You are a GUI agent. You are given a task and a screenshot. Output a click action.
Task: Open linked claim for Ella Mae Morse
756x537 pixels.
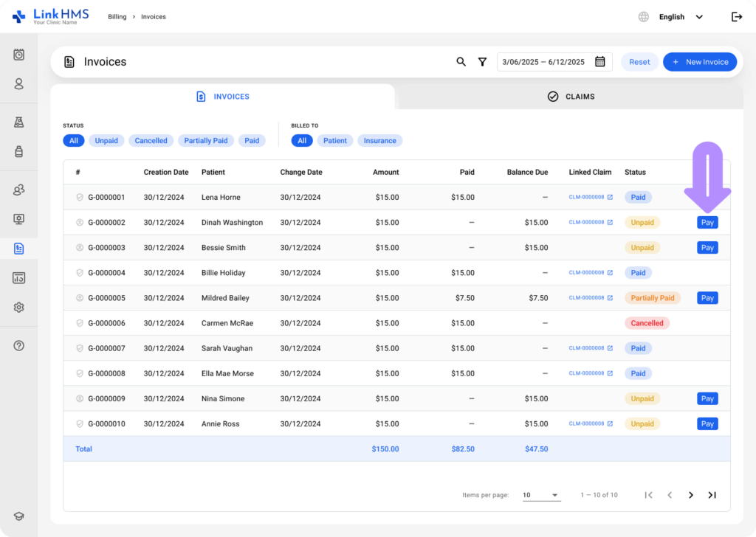pos(591,373)
